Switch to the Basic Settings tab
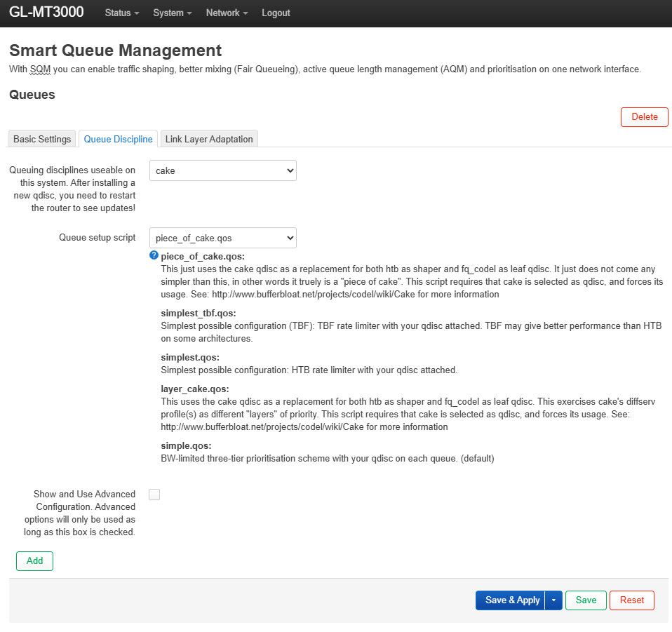This screenshot has height=632, width=672. pyautogui.click(x=42, y=139)
